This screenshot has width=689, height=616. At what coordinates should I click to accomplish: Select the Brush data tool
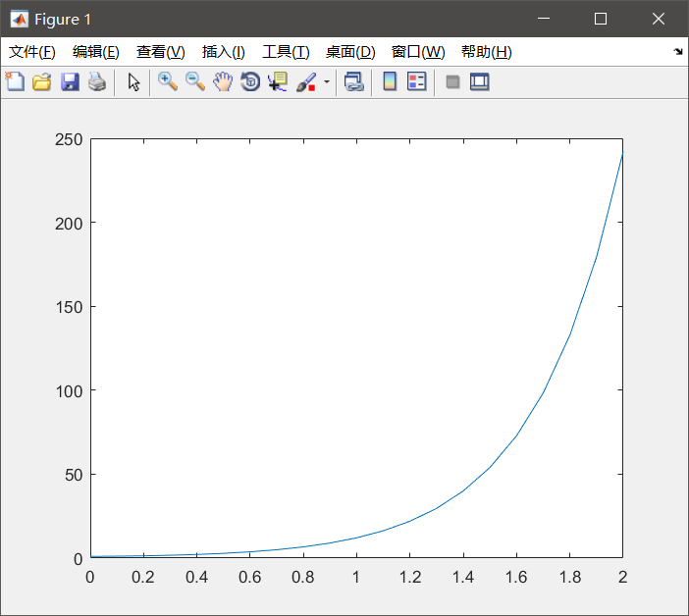(306, 81)
